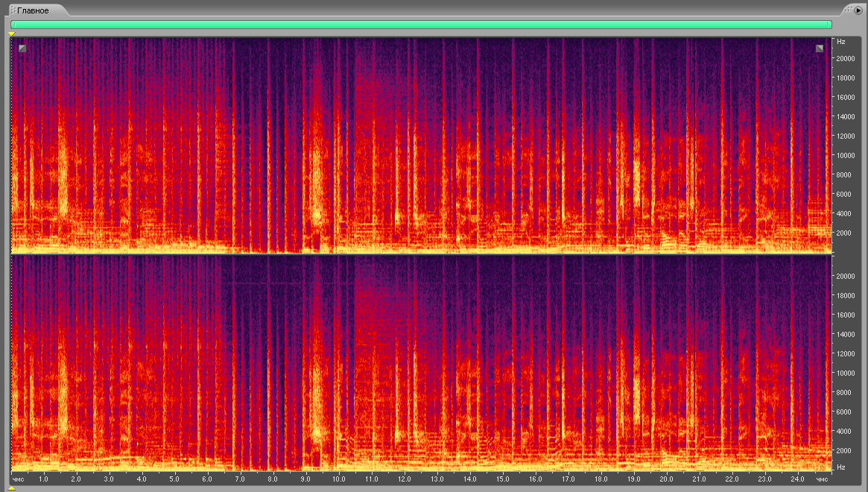Click the dotted docking grip near the panel menu

click(x=849, y=10)
